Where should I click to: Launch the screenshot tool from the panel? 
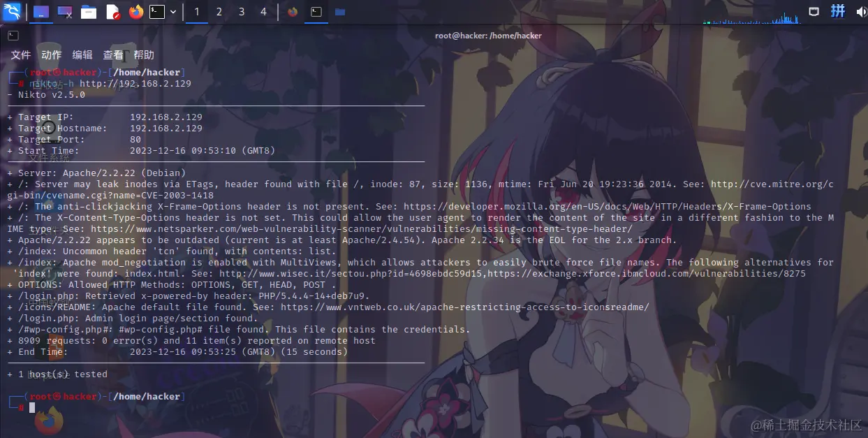click(x=65, y=12)
